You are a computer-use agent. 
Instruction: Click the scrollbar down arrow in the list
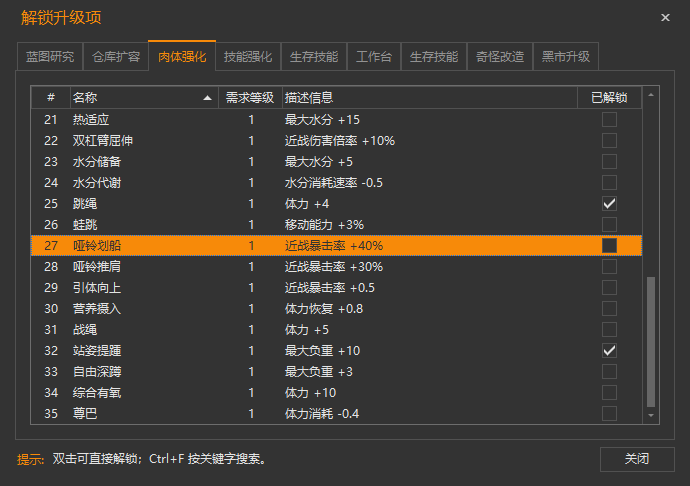pyautogui.click(x=652, y=414)
